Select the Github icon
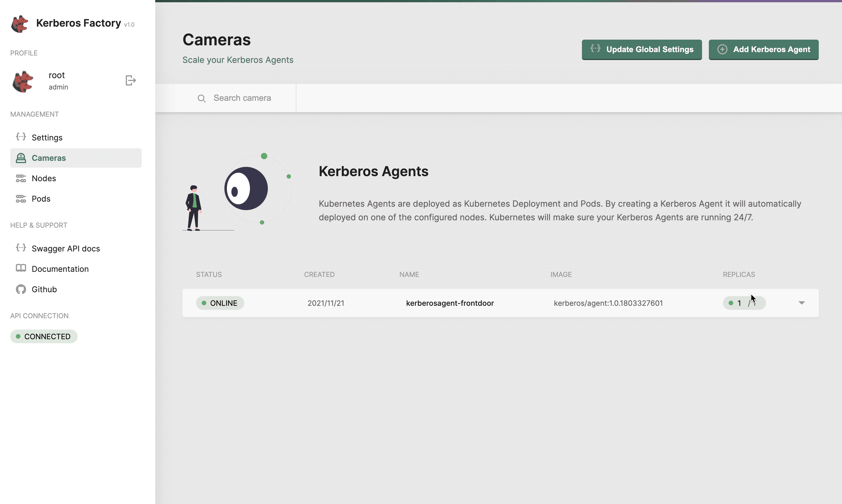842x504 pixels. pyautogui.click(x=21, y=289)
